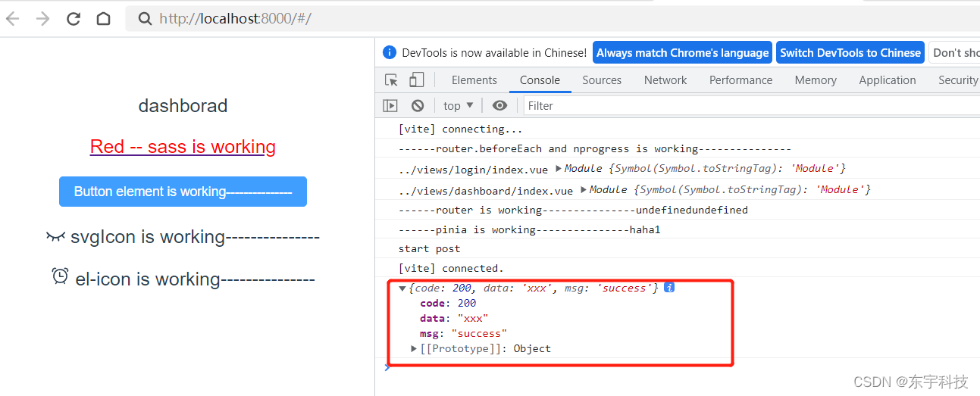The height and width of the screenshot is (396, 980).
Task: Expand Module for dashboard/index.vue
Action: tap(584, 189)
